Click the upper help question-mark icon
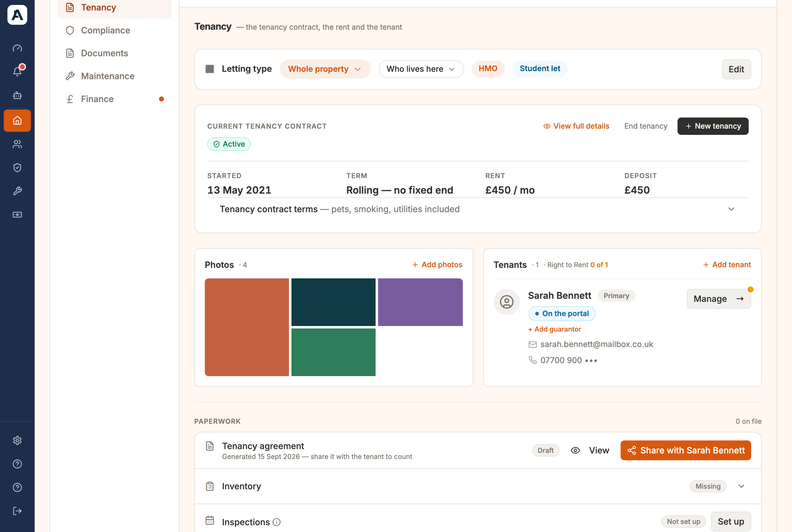The width and height of the screenshot is (792, 532). click(17, 464)
